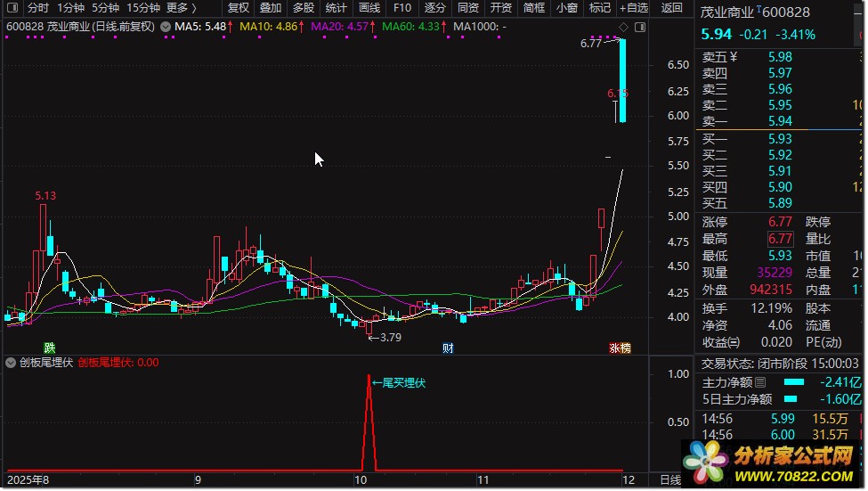868x491 pixels.
Task: Open 统计 statistics tool
Action: 336,8
